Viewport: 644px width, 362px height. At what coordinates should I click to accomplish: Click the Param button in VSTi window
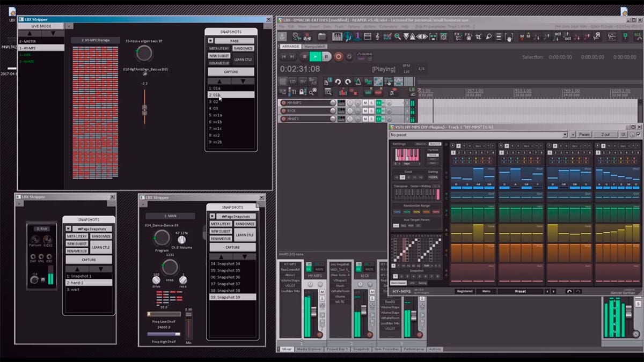click(584, 135)
